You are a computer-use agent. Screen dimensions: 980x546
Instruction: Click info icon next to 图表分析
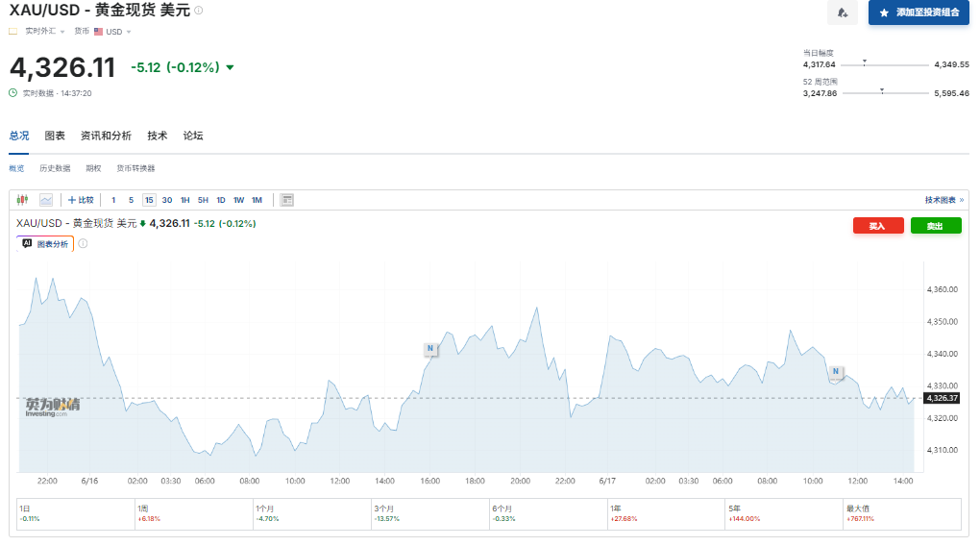pyautogui.click(x=83, y=244)
